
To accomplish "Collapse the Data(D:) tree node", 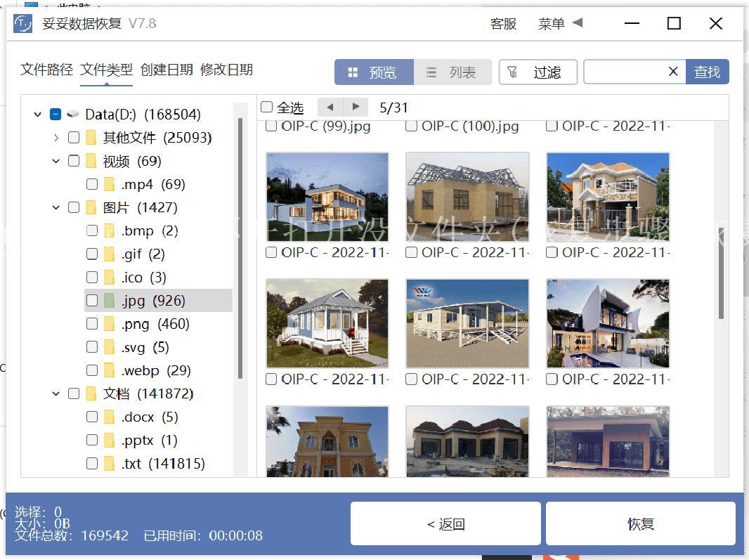I will (x=38, y=115).
